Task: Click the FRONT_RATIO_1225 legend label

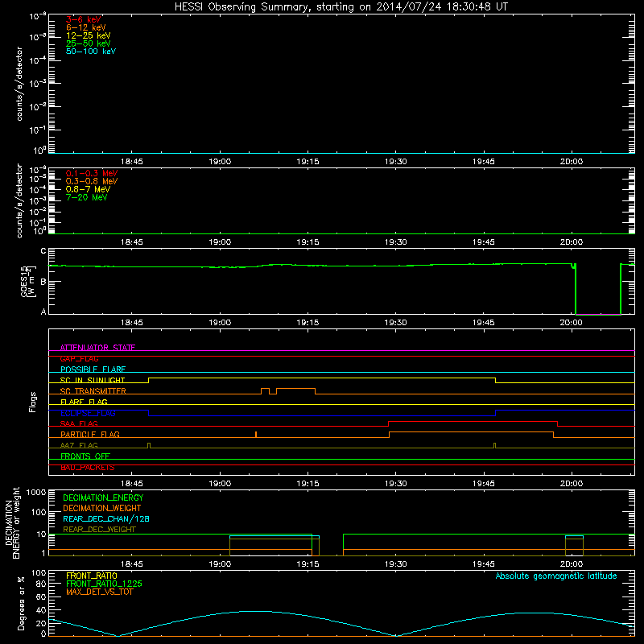Action: point(104,584)
